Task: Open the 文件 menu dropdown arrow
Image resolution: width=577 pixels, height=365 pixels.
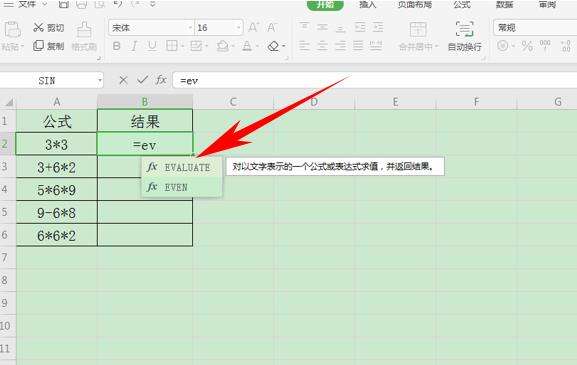Action: pos(45,4)
